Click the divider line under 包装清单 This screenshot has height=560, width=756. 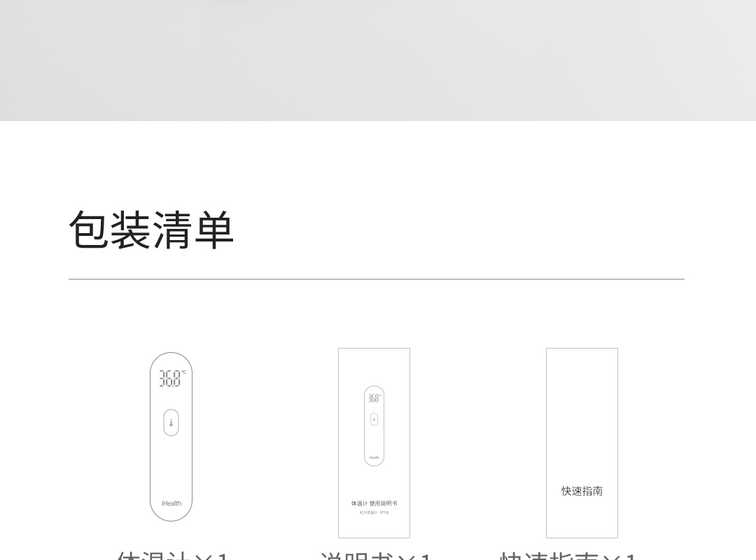pyautogui.click(x=377, y=279)
